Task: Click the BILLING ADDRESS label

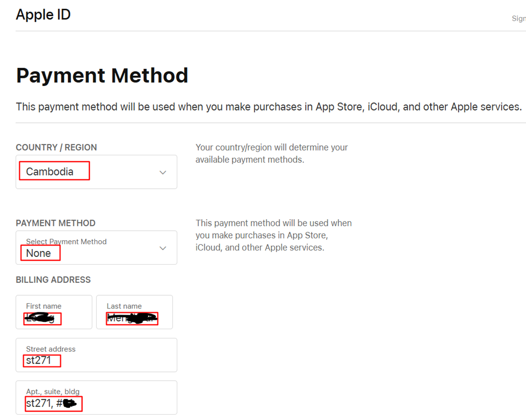Action: point(54,280)
